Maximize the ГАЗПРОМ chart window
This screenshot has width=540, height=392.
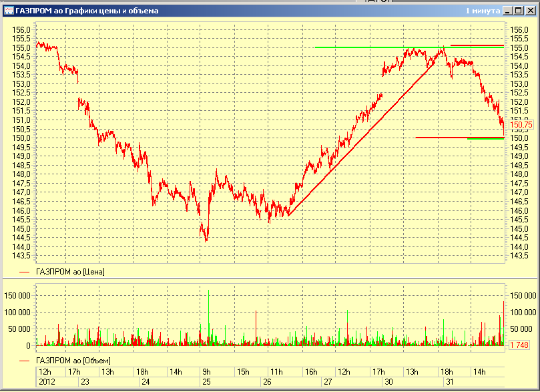517,11
